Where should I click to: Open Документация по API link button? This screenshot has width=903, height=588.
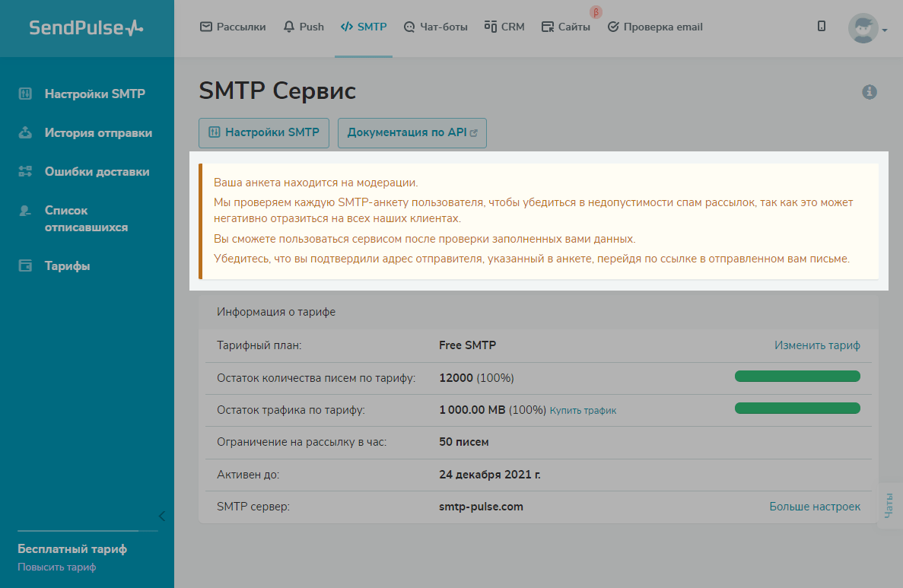(412, 132)
